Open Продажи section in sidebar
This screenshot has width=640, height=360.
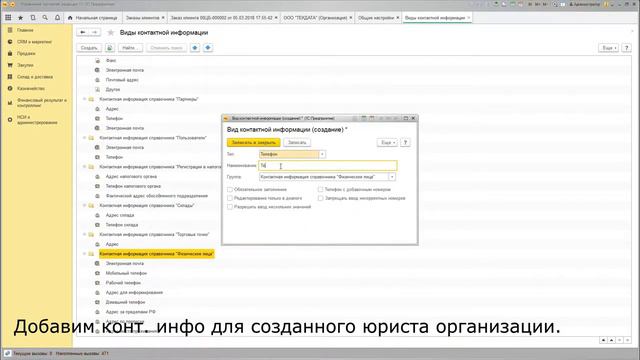tap(26, 53)
